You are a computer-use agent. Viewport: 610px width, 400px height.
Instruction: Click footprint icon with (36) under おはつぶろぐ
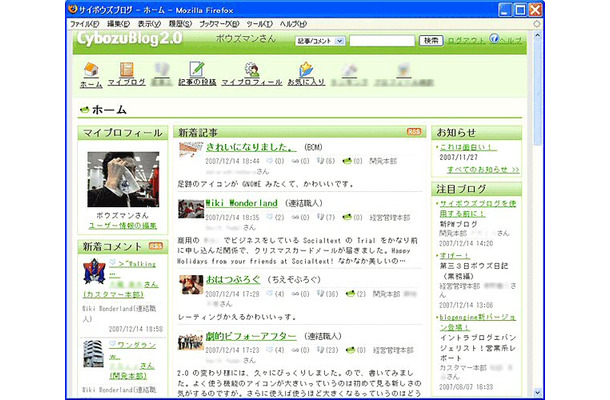click(321, 293)
